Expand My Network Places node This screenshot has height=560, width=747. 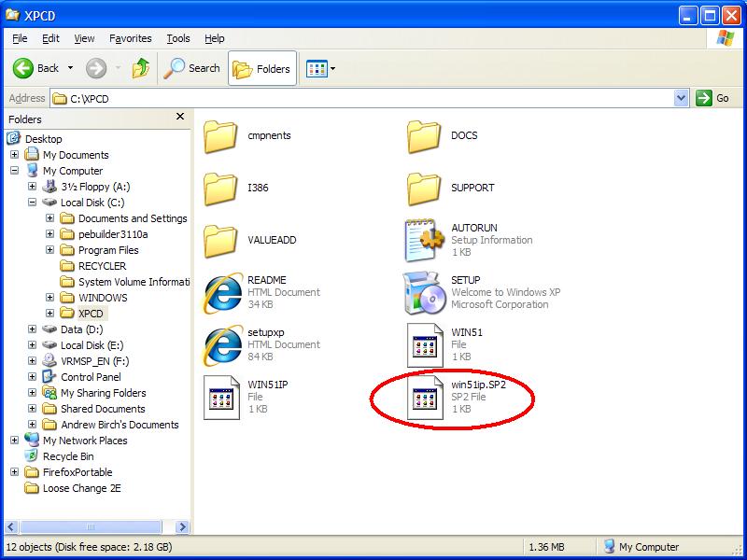click(x=15, y=440)
